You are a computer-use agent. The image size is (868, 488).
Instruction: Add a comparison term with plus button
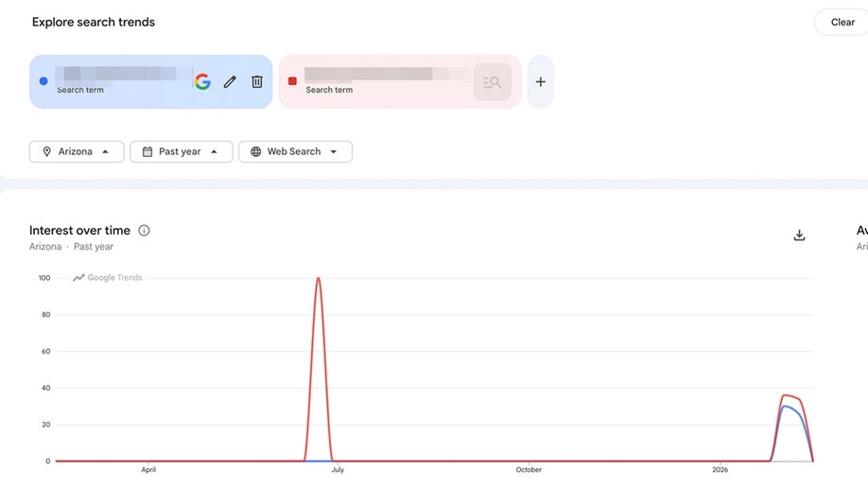click(x=540, y=82)
